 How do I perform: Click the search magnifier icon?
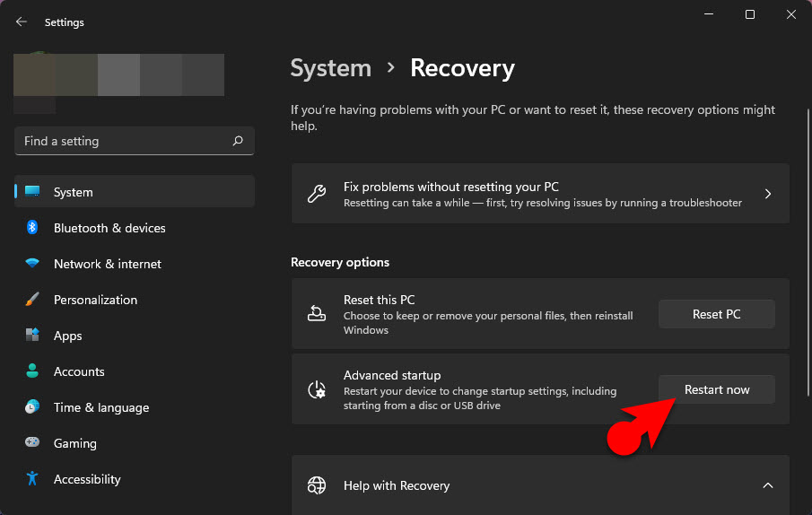(238, 141)
